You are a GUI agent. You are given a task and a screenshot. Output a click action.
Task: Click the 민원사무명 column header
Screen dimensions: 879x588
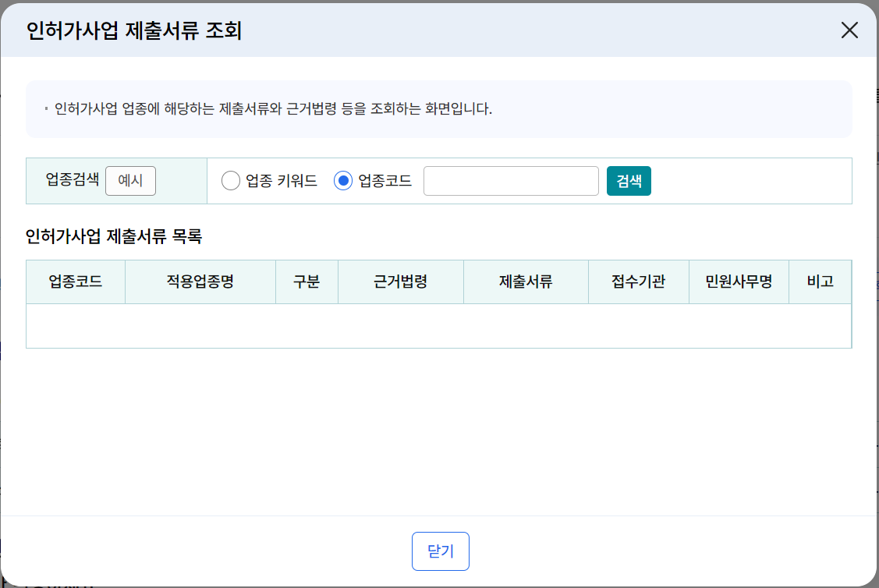click(739, 282)
